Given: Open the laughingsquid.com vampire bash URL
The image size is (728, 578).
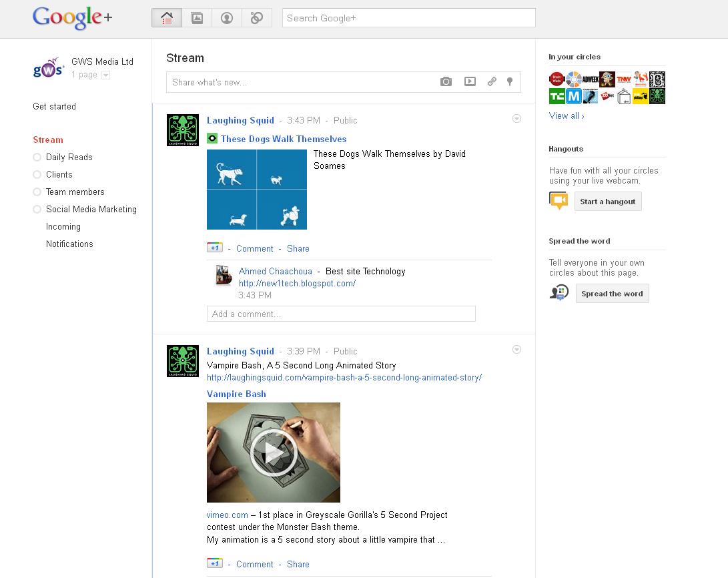Looking at the screenshot, I should (x=344, y=378).
